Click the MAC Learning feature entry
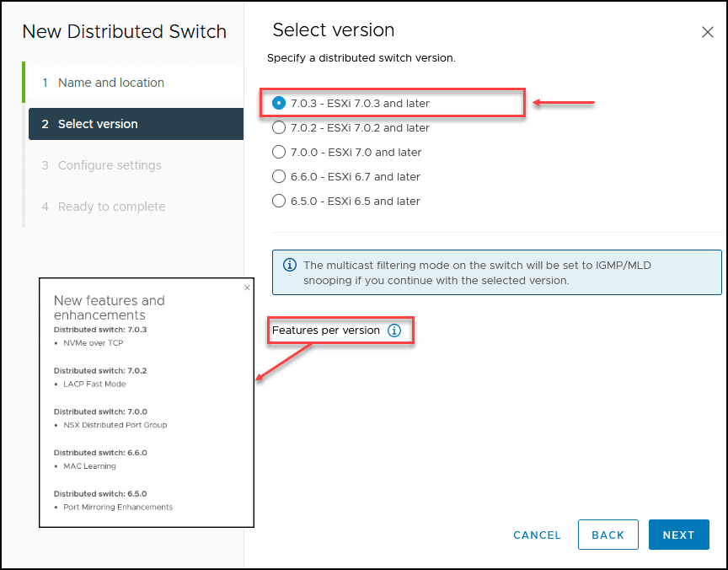The height and width of the screenshot is (570, 728). (x=89, y=466)
